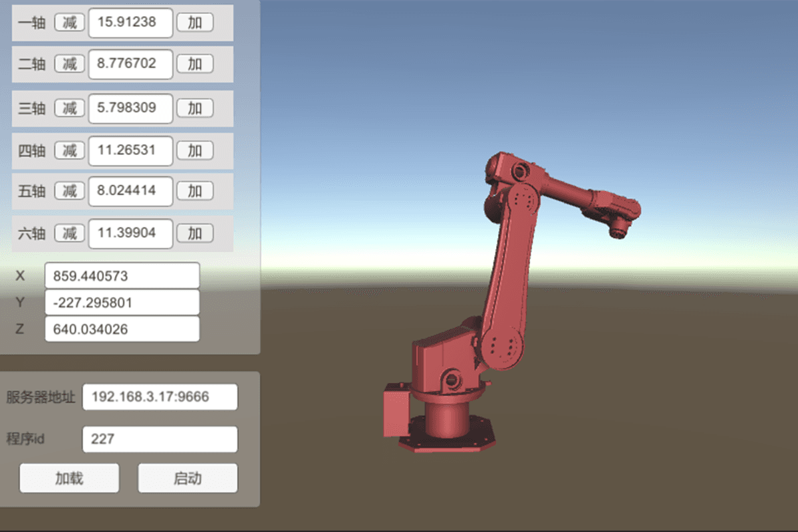The width and height of the screenshot is (798, 532).
Task: Focus the 一轴 value field 15.91238
Action: 130,22
